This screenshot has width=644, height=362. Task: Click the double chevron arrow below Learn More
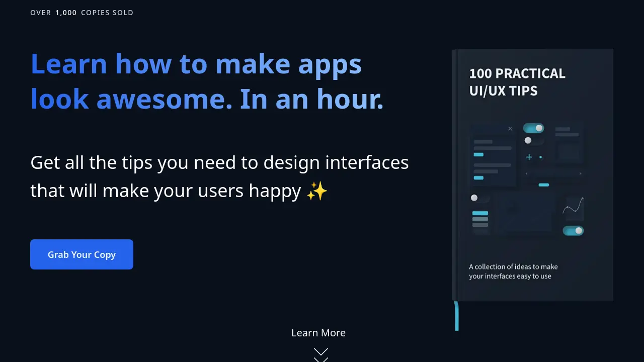pos(320,355)
